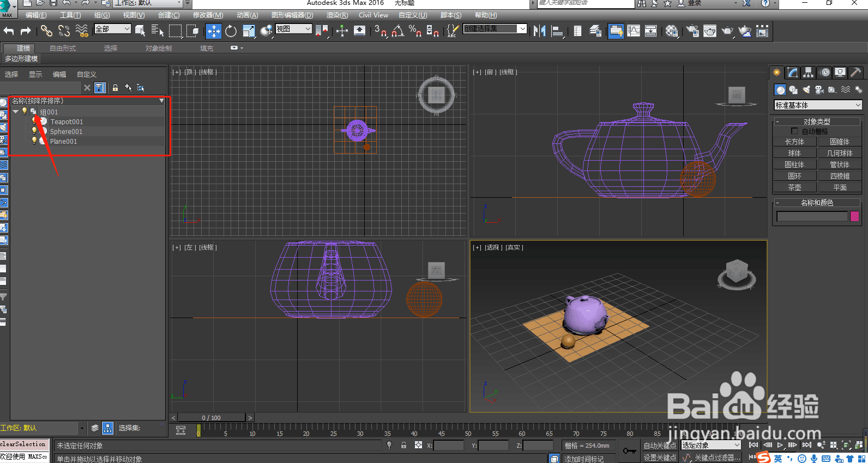
Task: Click the 设置关键点 set key button
Action: 659,458
